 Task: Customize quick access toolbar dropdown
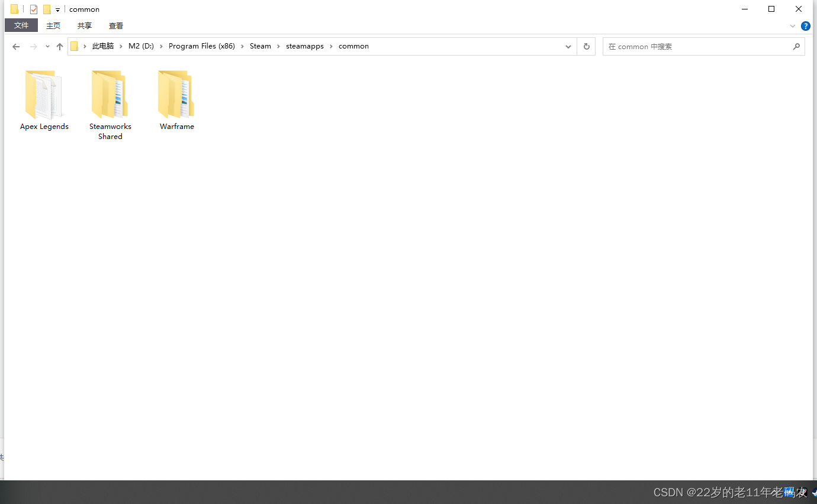pyautogui.click(x=57, y=10)
